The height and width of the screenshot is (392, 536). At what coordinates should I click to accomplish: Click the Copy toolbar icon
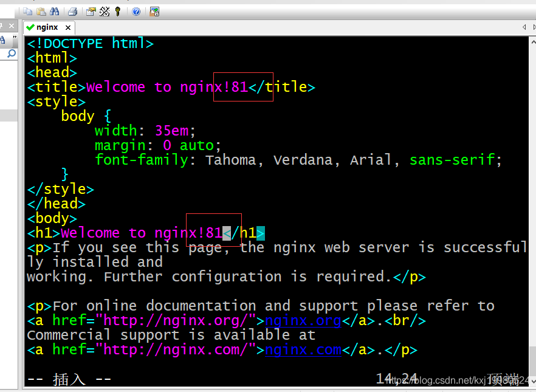[x=28, y=12]
